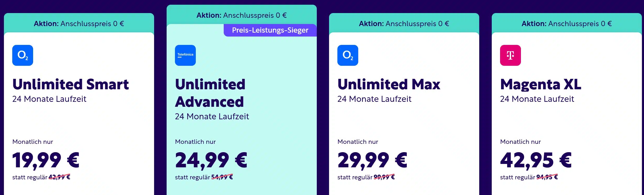Click the 29,99 € monthly price
Image resolution: width=644 pixels, height=195 pixels.
tap(372, 160)
